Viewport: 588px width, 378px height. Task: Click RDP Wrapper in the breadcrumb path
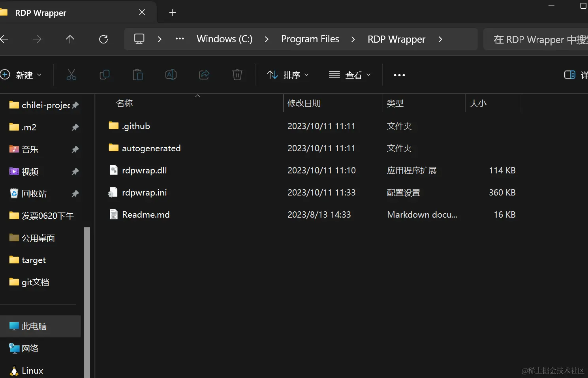(x=396, y=39)
